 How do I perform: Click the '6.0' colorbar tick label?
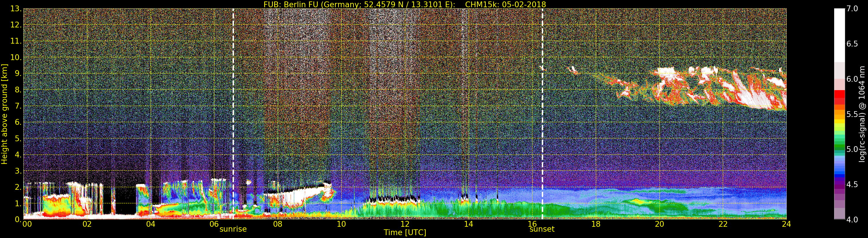[x=852, y=79]
